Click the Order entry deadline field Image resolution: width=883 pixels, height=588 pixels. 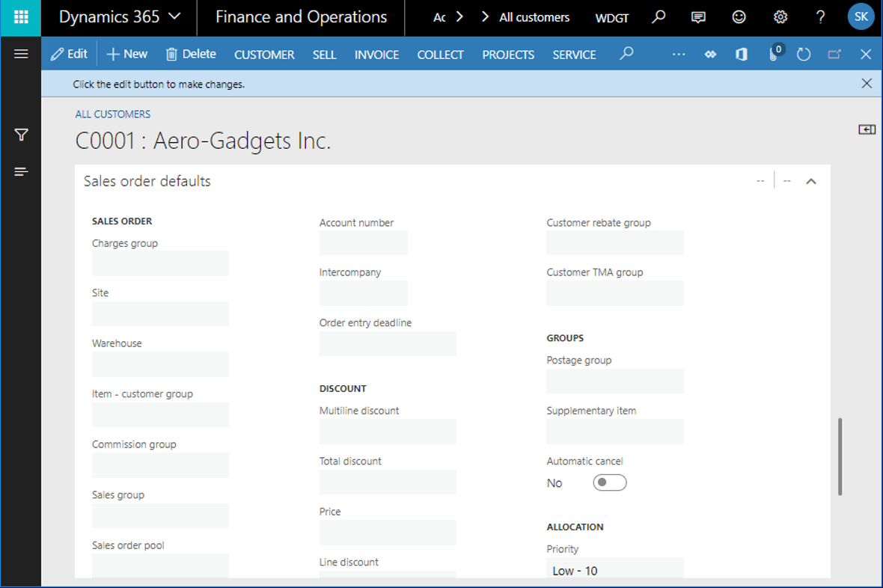[x=388, y=343]
